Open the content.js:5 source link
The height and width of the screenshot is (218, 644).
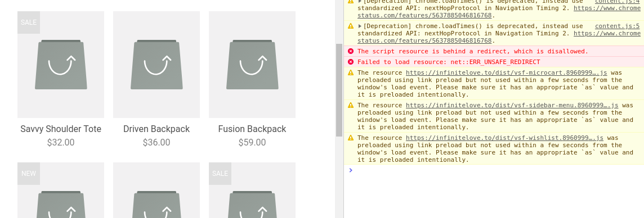coord(618,26)
